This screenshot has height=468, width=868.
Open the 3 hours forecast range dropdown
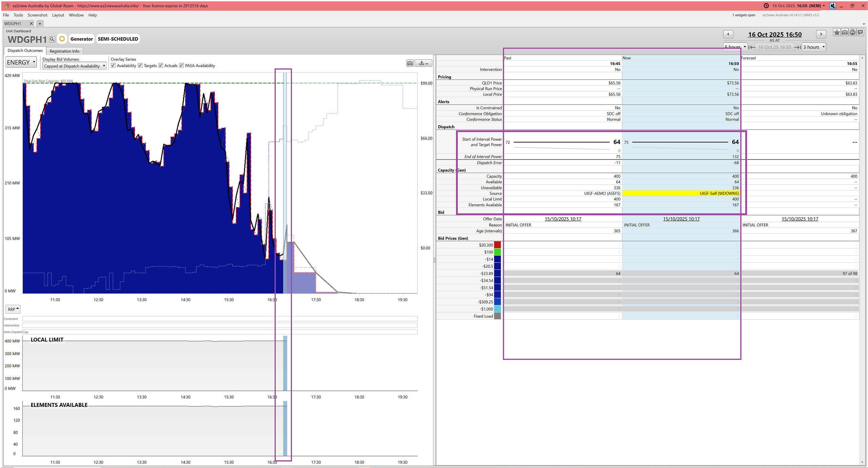tap(814, 47)
